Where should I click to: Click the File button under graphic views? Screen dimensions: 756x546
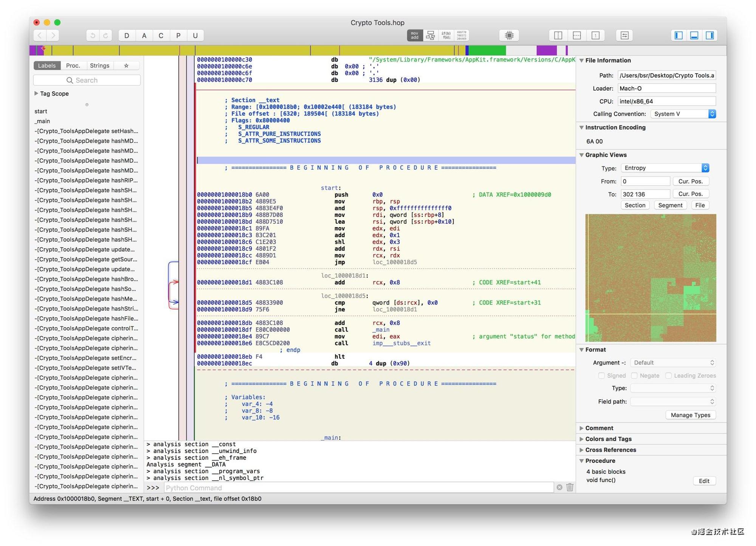[700, 206]
